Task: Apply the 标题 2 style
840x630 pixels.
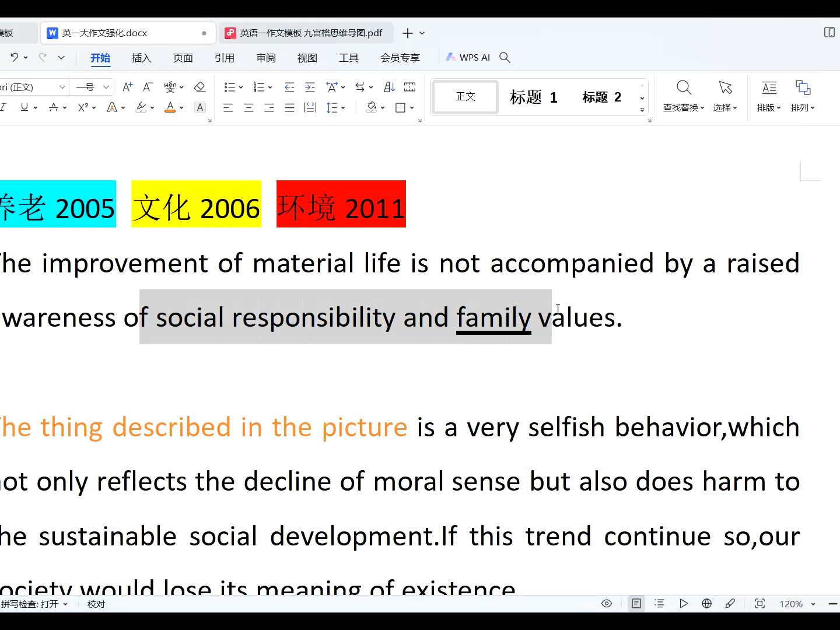Action: [x=601, y=97]
